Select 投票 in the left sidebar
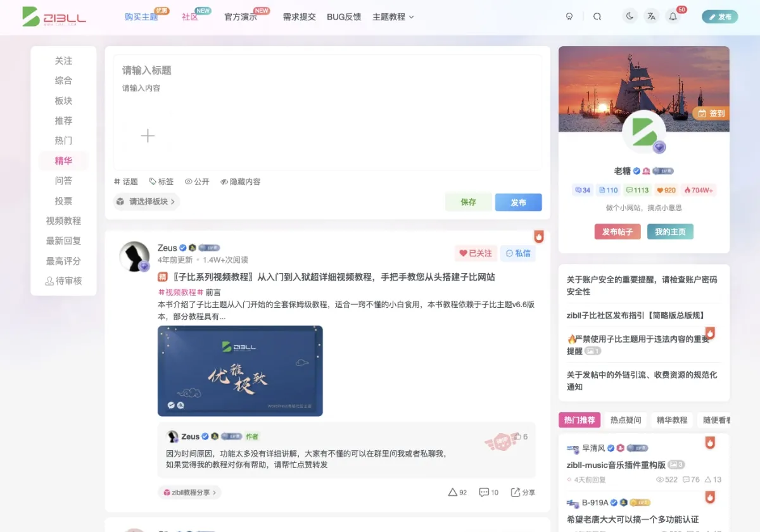The image size is (760, 532). coord(63,201)
